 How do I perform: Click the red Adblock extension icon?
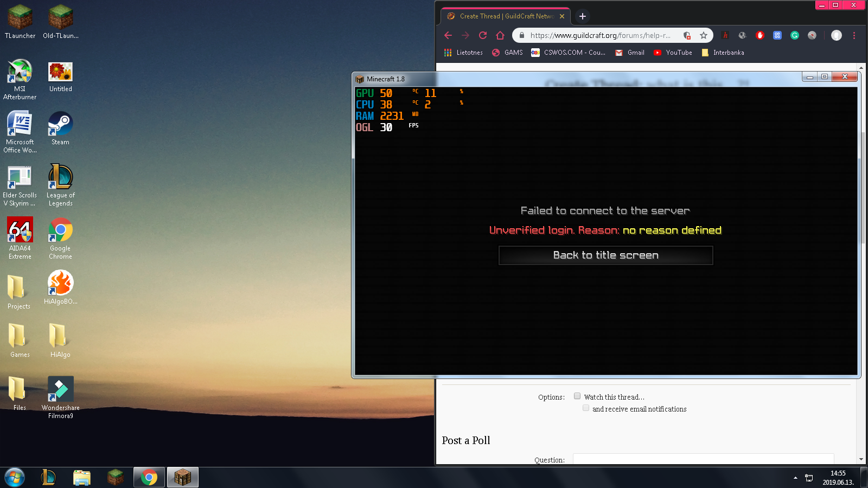point(760,35)
